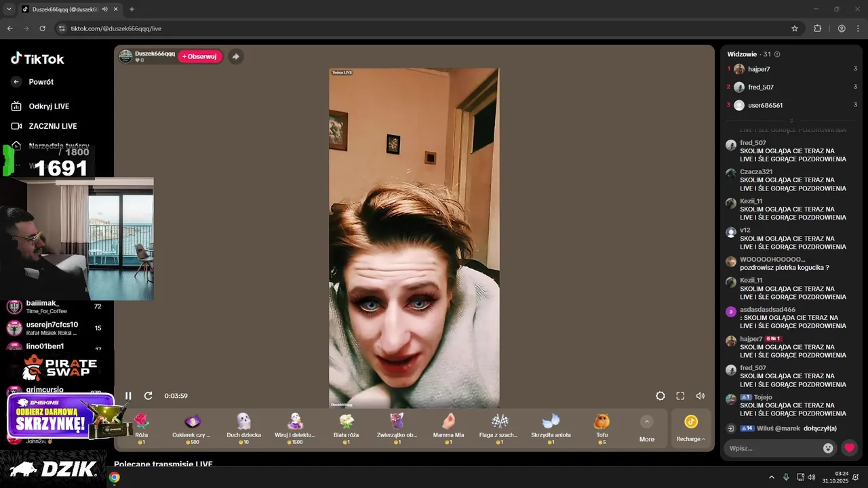This screenshot has height=488, width=868.
Task: Send a heart like in chat
Action: pos(849,448)
